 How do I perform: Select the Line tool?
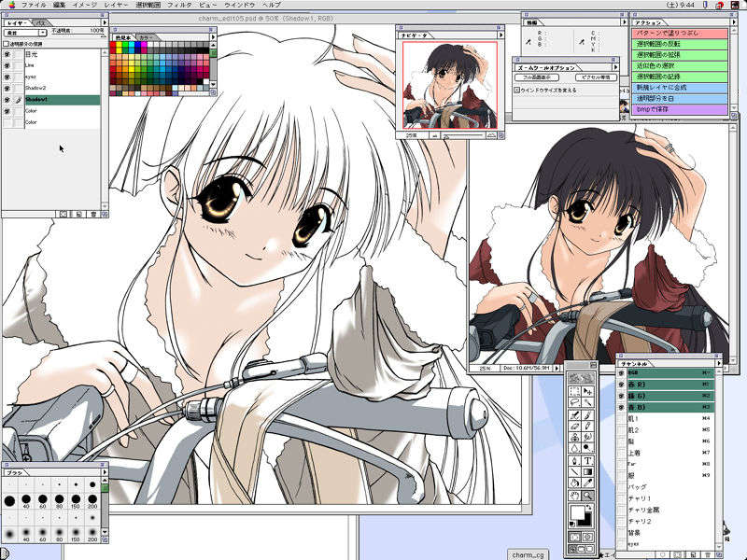[x=575, y=472]
